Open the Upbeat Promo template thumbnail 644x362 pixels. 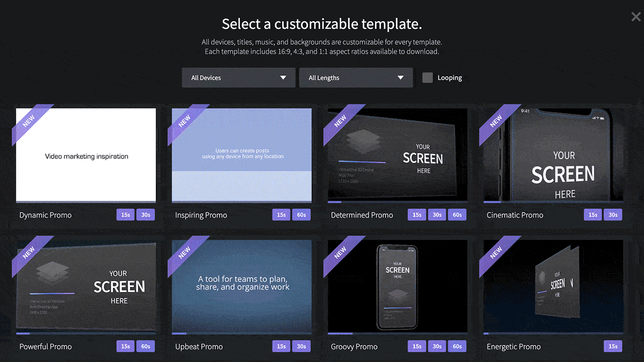(x=241, y=286)
